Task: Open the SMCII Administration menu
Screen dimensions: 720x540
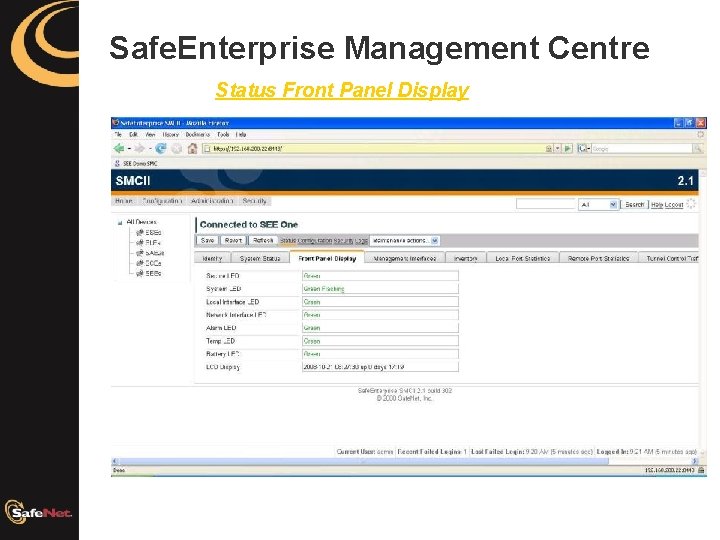Action: point(212,201)
